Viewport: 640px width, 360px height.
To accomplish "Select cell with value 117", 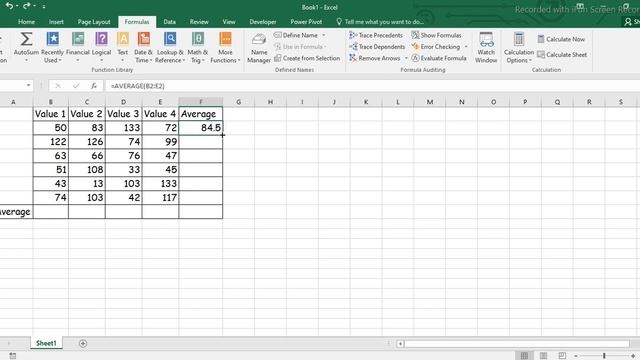I will (x=160, y=197).
